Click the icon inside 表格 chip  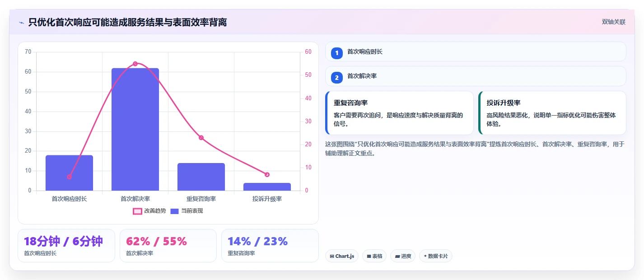(x=369, y=256)
